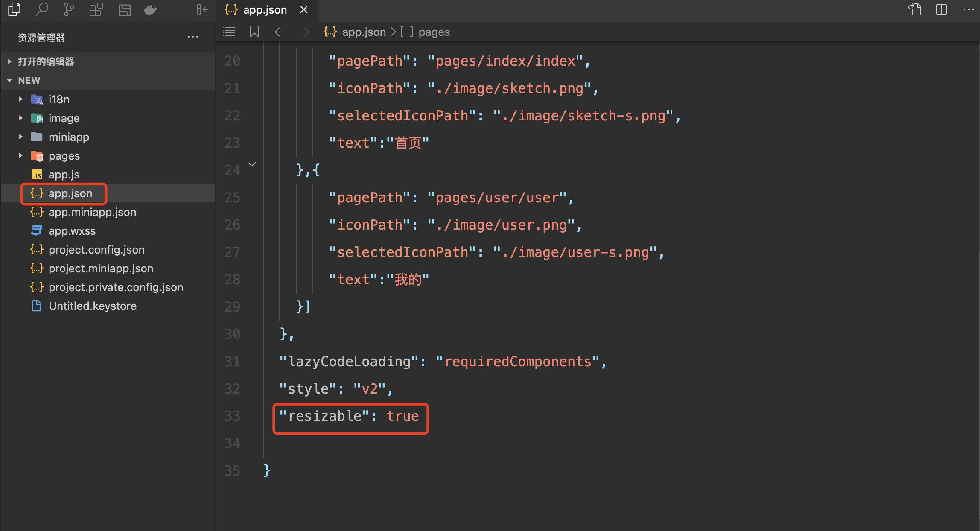980x531 pixels.
Task: Click "pages/user/user" value on line 25
Action: [x=497, y=198]
